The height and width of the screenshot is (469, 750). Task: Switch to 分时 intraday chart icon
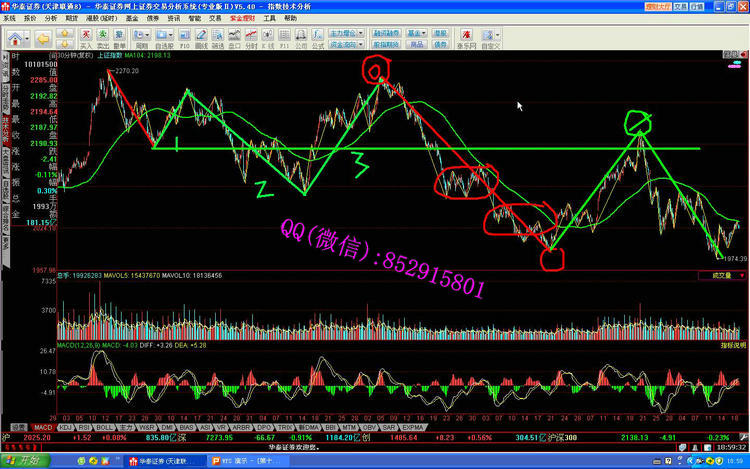click(x=250, y=38)
